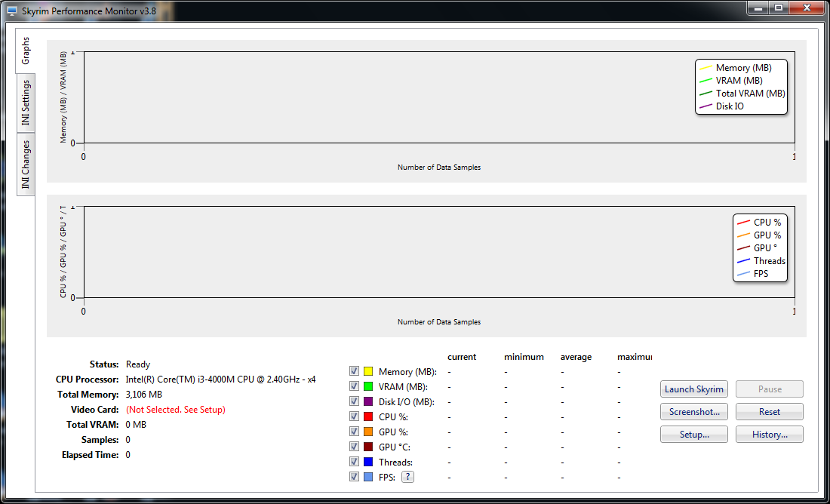This screenshot has height=504, width=830.
Task: Click the CPU Processor i3-4000M value
Action: click(x=221, y=380)
